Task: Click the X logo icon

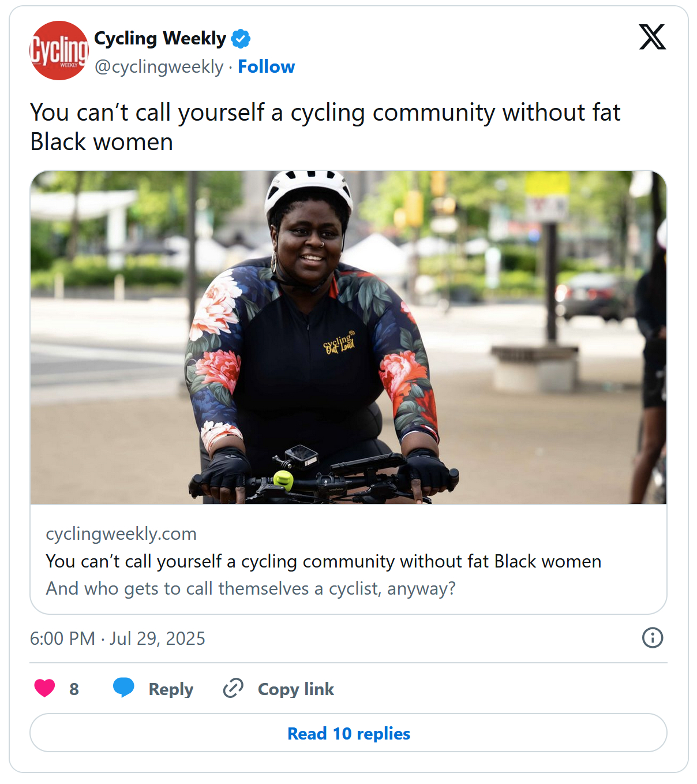Action: coord(653,38)
